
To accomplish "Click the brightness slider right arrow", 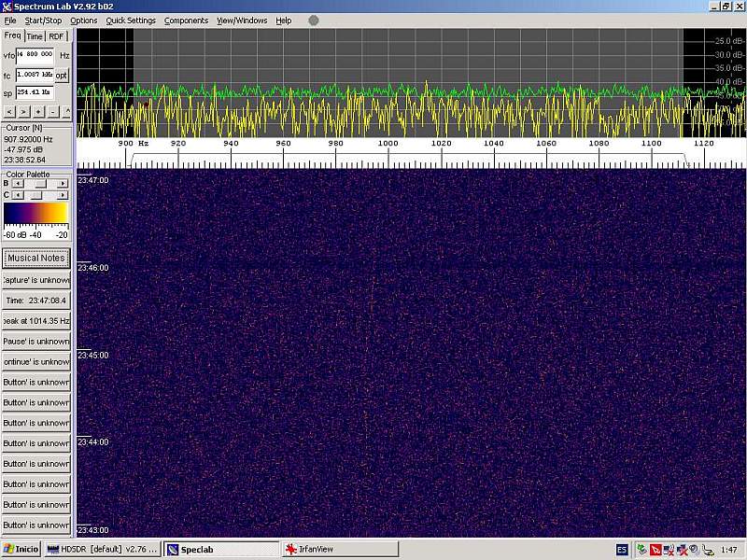I will (x=63, y=184).
